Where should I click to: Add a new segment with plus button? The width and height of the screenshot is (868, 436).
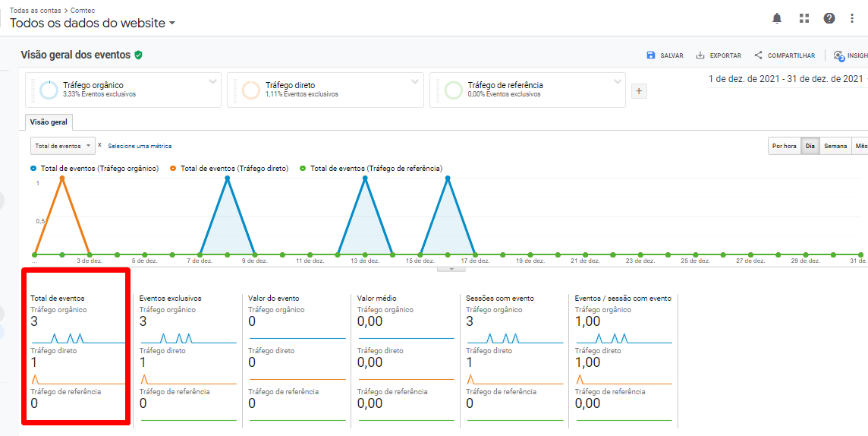[x=639, y=91]
